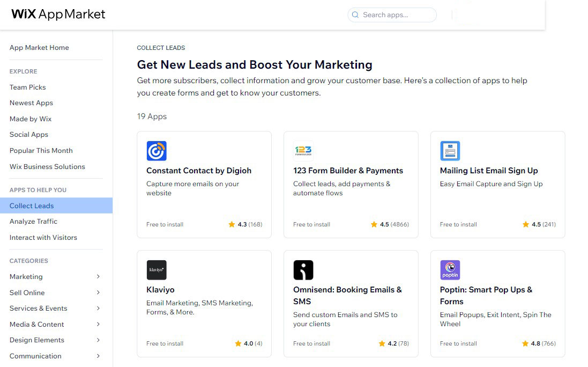588x367 pixels.
Task: Click the Wix App Market logo
Action: [58, 14]
